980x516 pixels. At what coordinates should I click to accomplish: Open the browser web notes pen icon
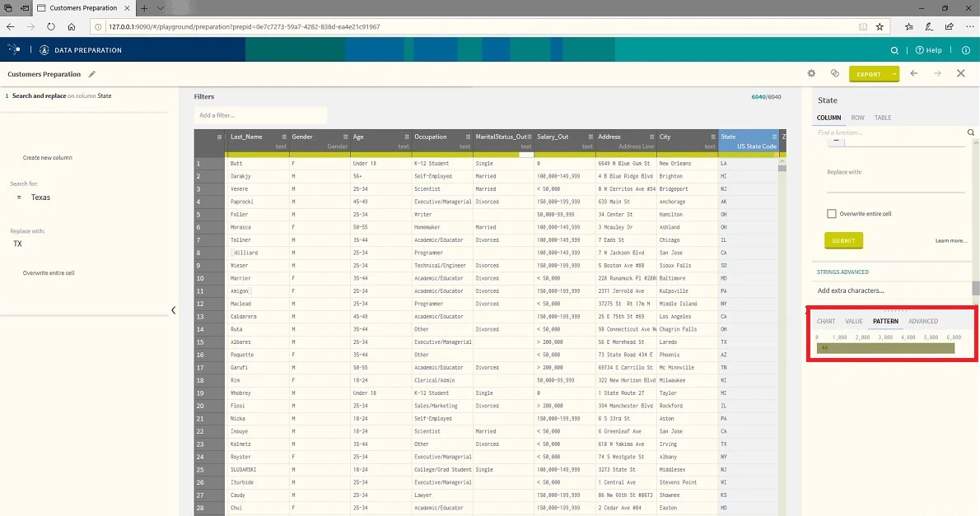click(x=929, y=27)
